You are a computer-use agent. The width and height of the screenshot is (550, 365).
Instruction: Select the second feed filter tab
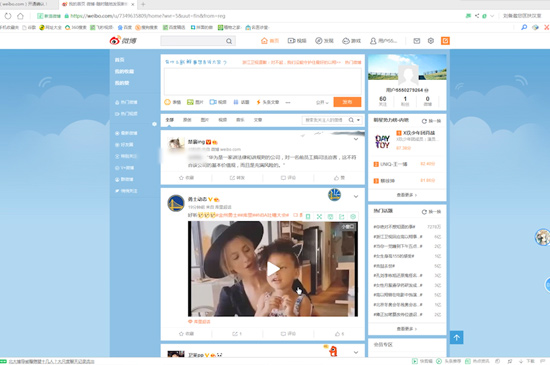click(187, 120)
